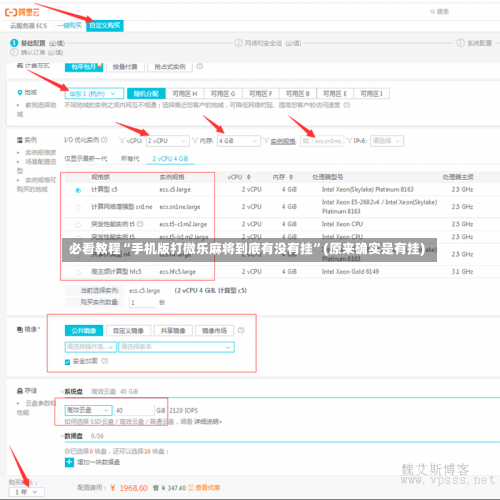
Task: Click plus icon to add data disk
Action: pos(69,462)
